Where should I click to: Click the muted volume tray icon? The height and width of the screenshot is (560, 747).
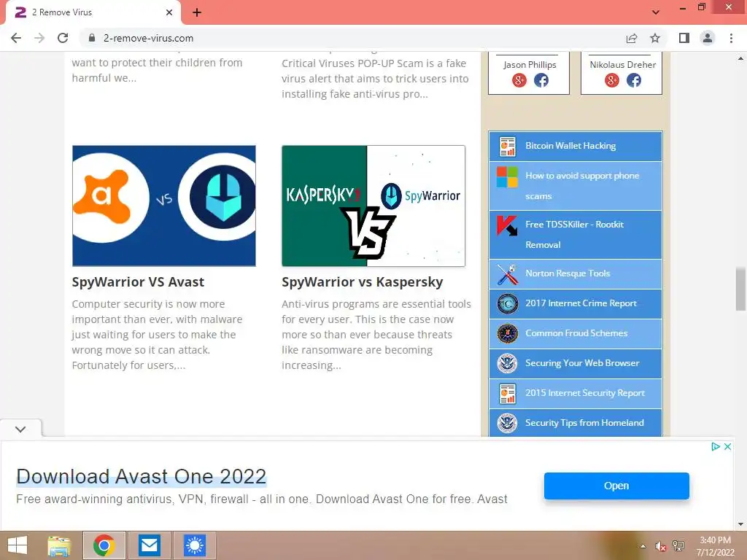pos(661,546)
